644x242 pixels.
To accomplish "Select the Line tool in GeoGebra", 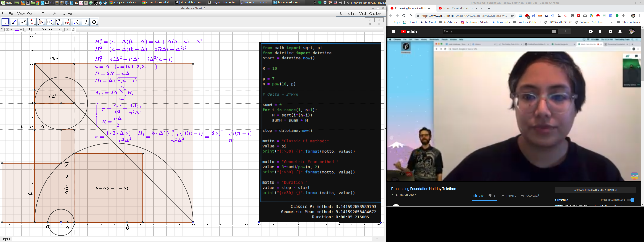I will (x=23, y=22).
